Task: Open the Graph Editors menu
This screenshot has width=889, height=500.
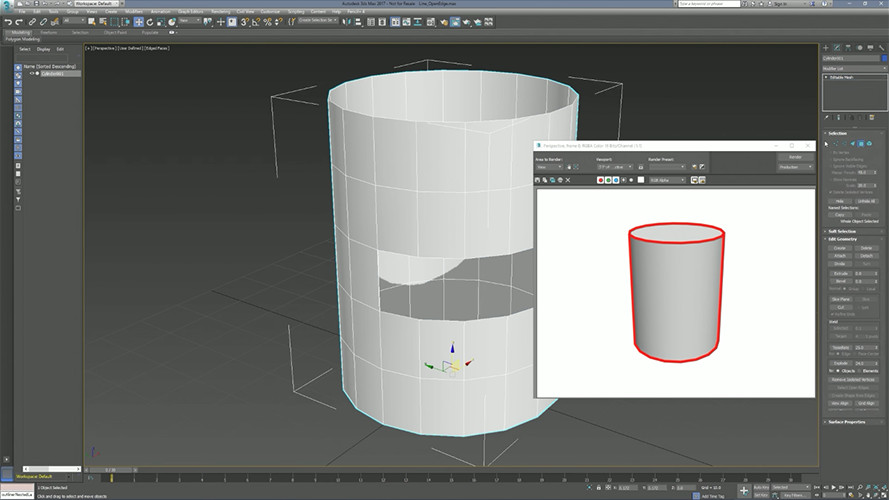Action: (190, 11)
